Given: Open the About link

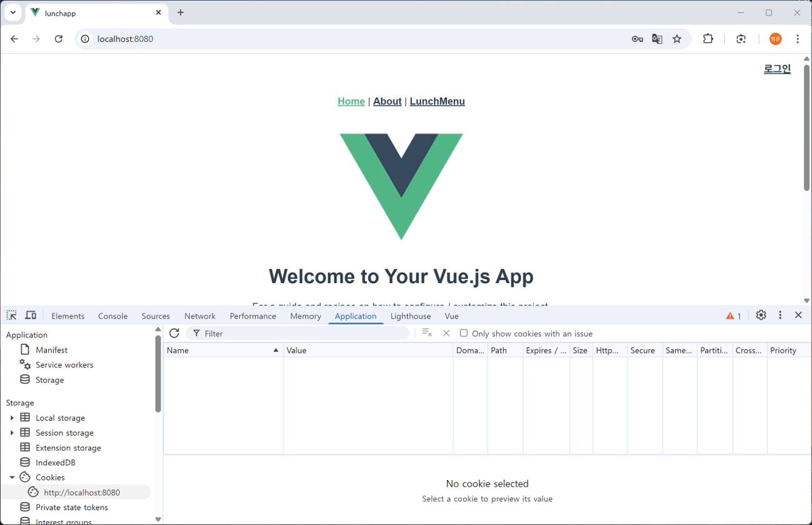Looking at the screenshot, I should [388, 101].
